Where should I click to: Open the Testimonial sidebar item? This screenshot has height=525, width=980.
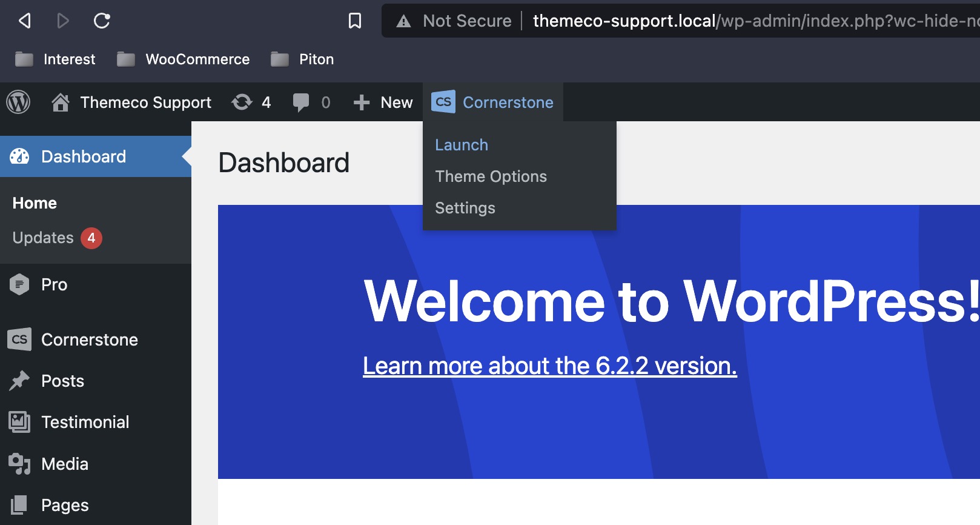tap(85, 422)
